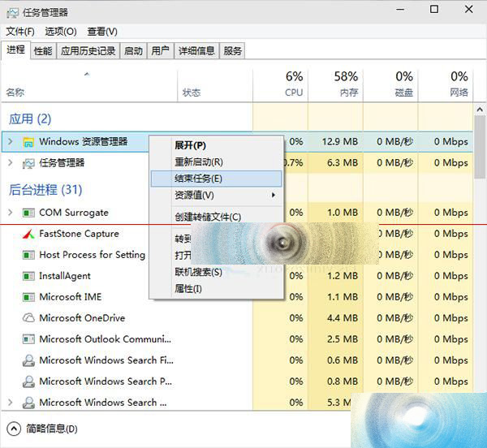This screenshot has height=448, width=487.
Task: Open the 资源值(V) submenu arrow
Action: (274, 195)
